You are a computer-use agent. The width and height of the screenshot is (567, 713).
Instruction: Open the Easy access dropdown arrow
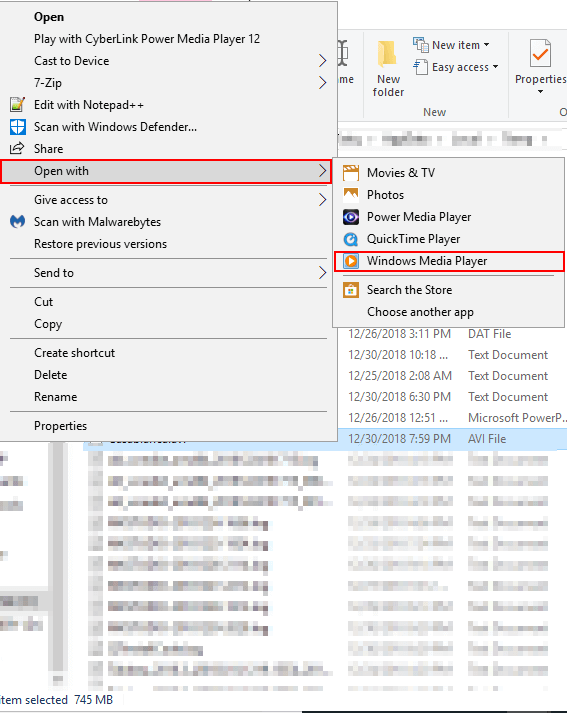click(x=495, y=67)
